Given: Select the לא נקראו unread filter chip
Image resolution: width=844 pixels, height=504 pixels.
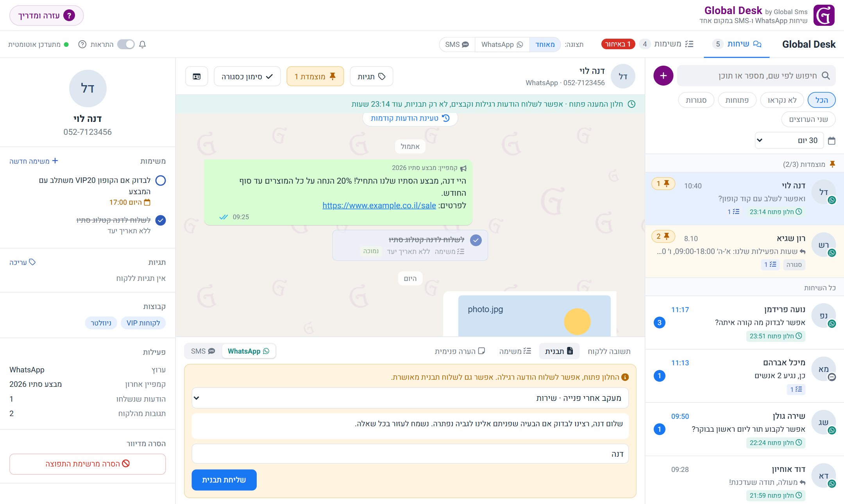Looking at the screenshot, I should tap(782, 100).
